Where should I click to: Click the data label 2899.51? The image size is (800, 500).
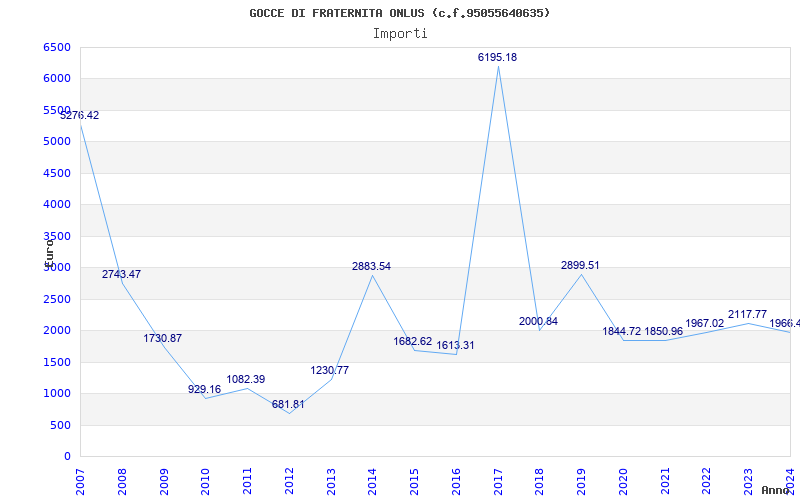tap(580, 265)
